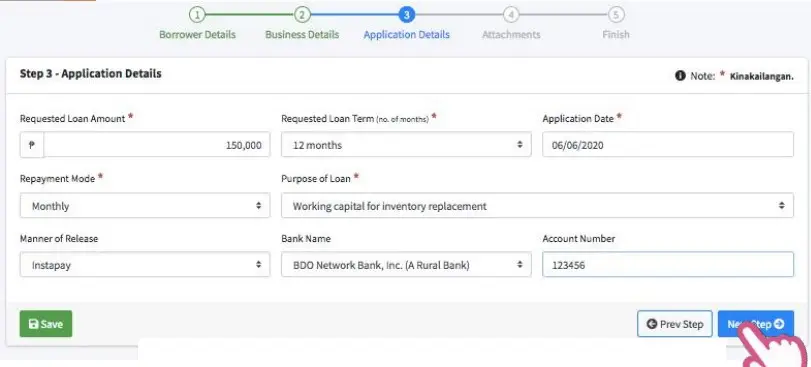This screenshot has width=811, height=367.
Task: Open the Repayment Mode dropdown
Action: click(x=145, y=206)
